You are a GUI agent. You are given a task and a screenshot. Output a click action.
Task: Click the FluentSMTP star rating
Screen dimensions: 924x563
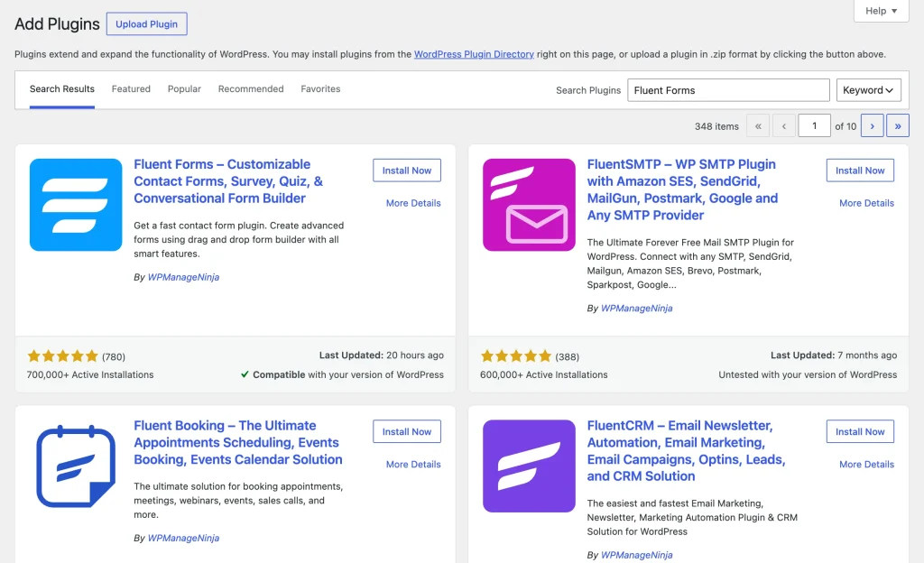point(515,355)
